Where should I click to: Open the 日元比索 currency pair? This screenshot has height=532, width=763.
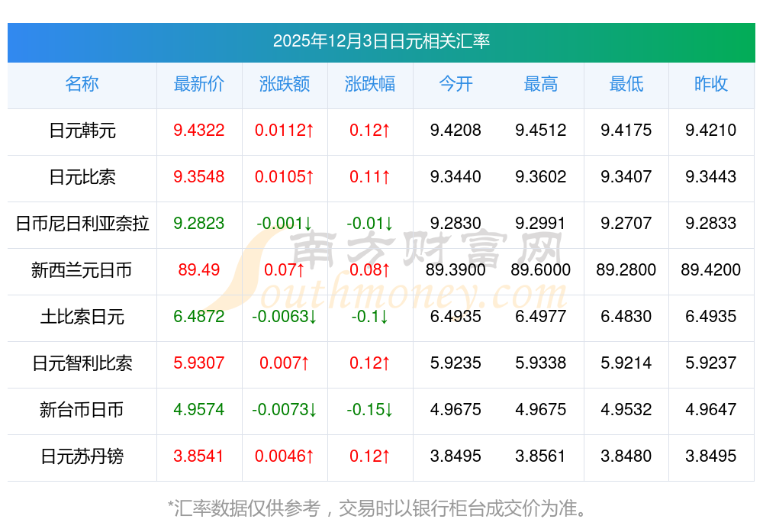82,177
